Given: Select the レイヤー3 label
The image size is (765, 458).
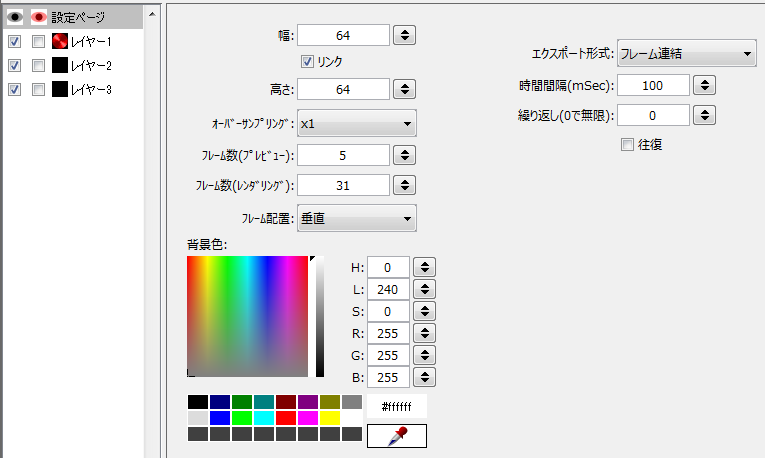Looking at the screenshot, I should 91,90.
